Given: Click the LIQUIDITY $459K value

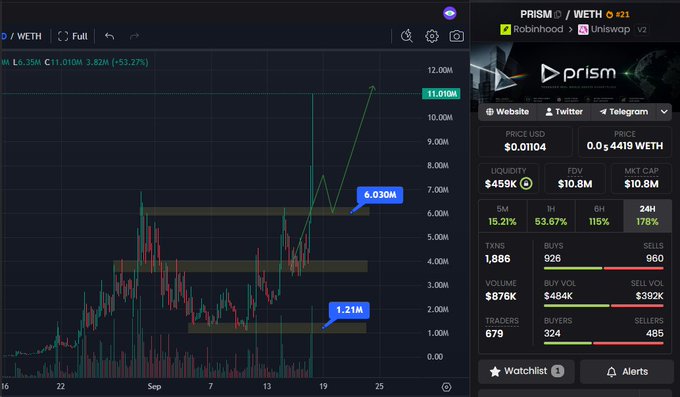Looking at the screenshot, I should (501, 184).
